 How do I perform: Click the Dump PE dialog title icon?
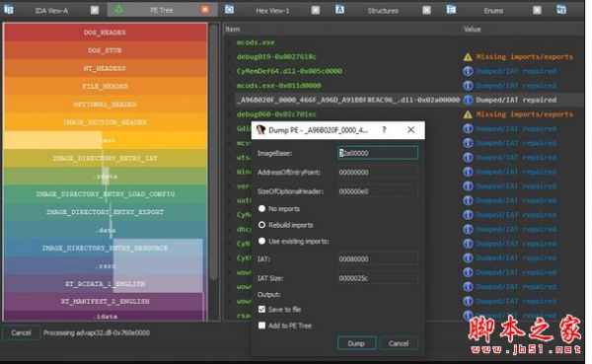[x=260, y=130]
